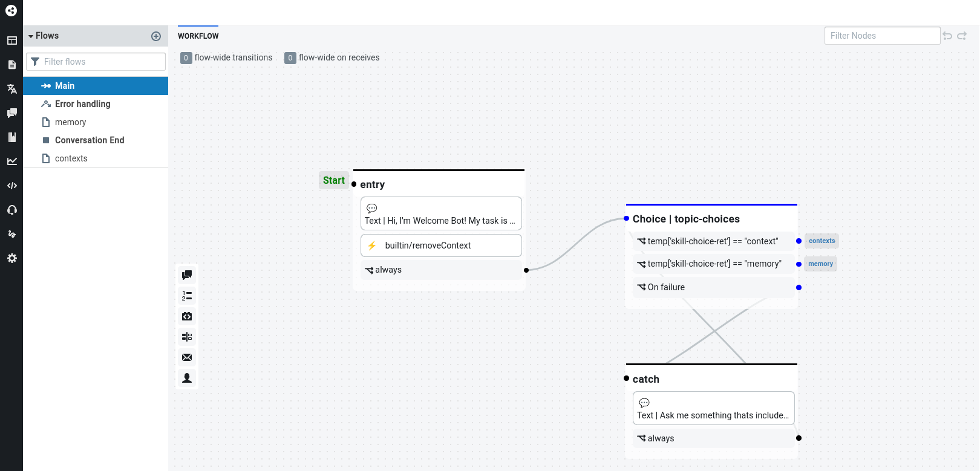Image resolution: width=980 pixels, height=471 pixels.
Task: Select the Error handling flow
Action: click(x=82, y=104)
